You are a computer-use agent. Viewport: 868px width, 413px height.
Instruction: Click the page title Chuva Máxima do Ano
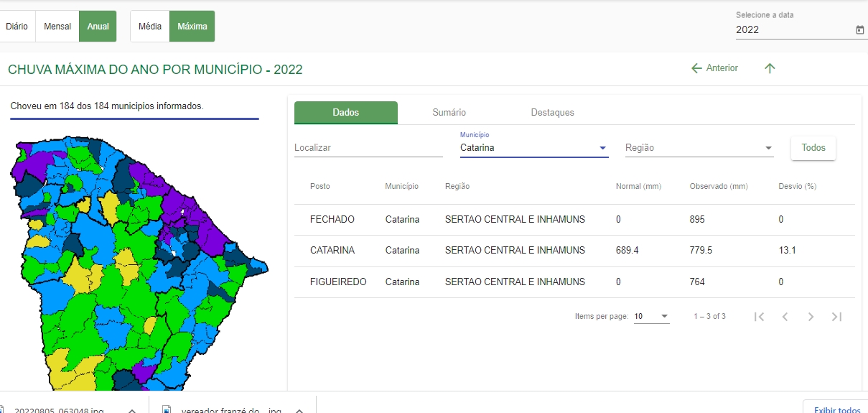tap(155, 70)
